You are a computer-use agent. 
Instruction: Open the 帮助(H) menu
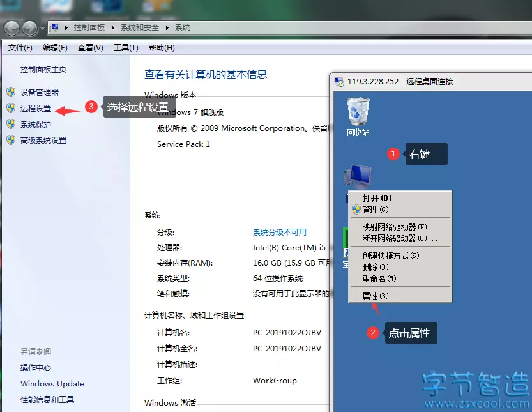click(162, 48)
